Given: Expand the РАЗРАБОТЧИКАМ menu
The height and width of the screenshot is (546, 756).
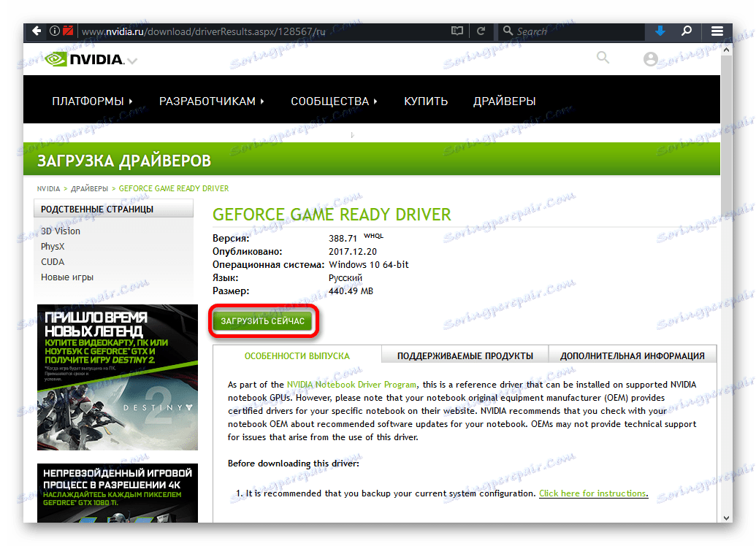Looking at the screenshot, I should click(x=212, y=101).
